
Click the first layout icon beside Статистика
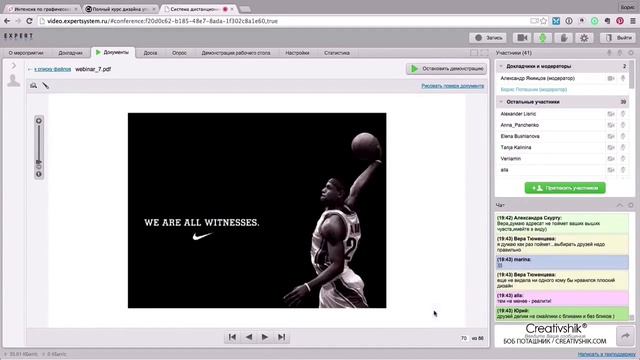474,53
